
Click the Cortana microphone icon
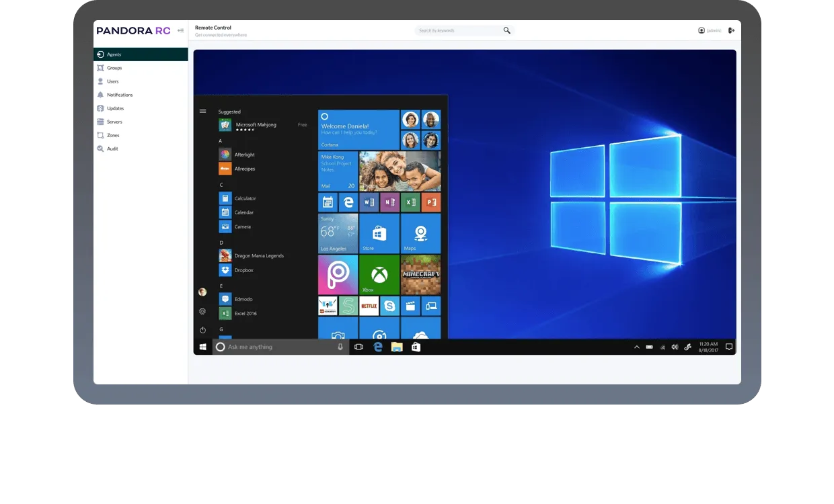340,347
